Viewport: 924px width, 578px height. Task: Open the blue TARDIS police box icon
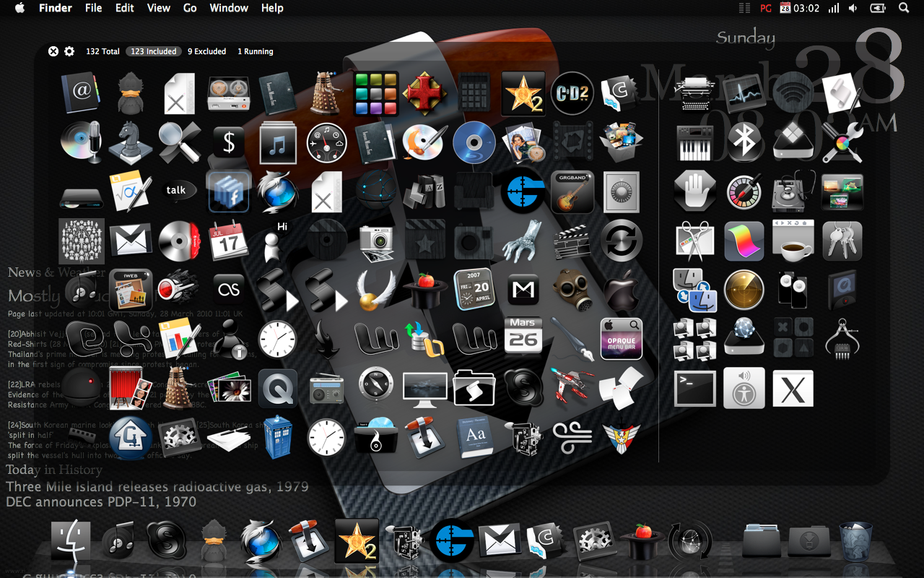(277, 437)
